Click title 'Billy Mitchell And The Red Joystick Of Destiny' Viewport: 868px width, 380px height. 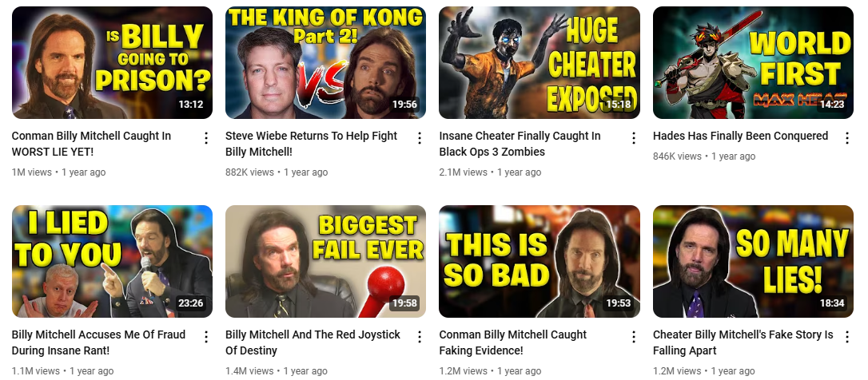coord(313,342)
